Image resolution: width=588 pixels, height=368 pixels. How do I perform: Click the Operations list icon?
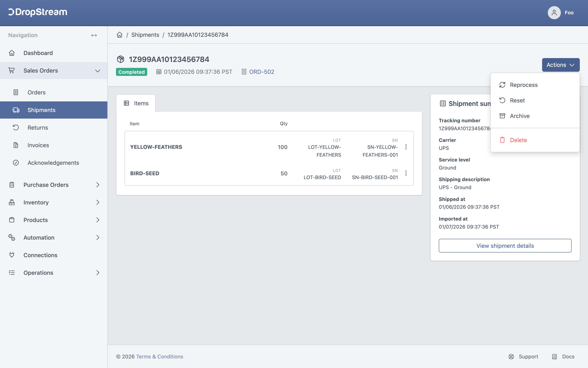(x=12, y=273)
